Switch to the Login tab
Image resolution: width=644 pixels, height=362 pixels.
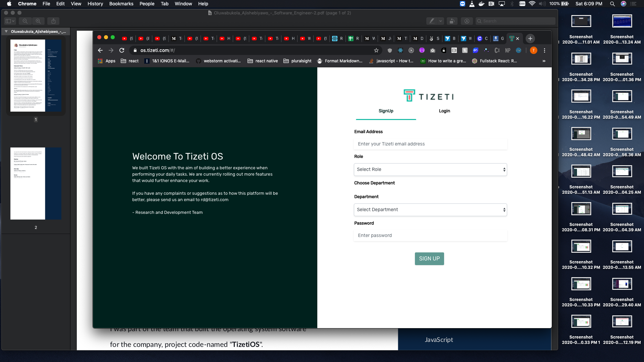444,111
